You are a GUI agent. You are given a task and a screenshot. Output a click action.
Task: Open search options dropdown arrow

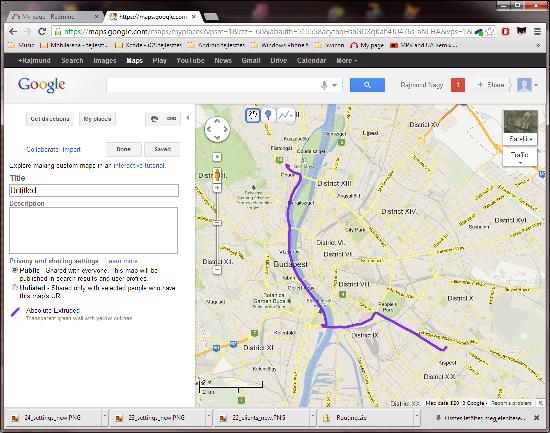(x=335, y=85)
